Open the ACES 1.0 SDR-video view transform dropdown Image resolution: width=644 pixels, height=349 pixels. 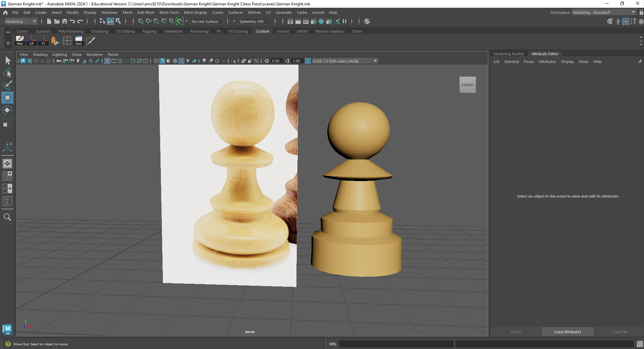tap(375, 61)
